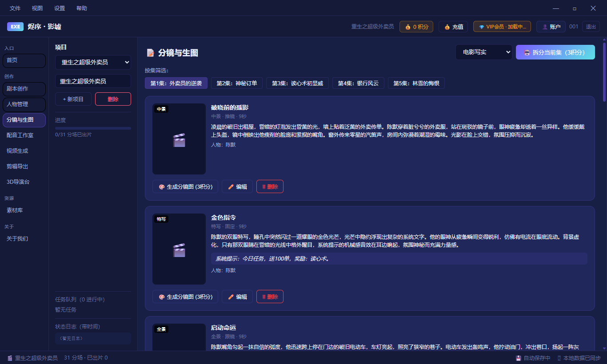607x364 pixels.
Task: Select 分镜与生图 in the sidebar
Action: 24,120
